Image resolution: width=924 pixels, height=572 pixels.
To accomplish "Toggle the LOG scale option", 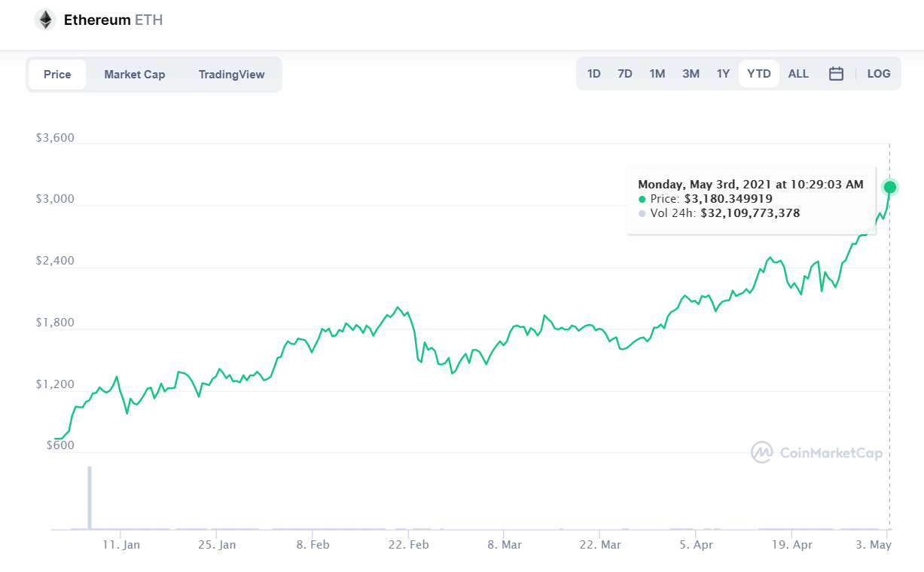I will tap(878, 74).
